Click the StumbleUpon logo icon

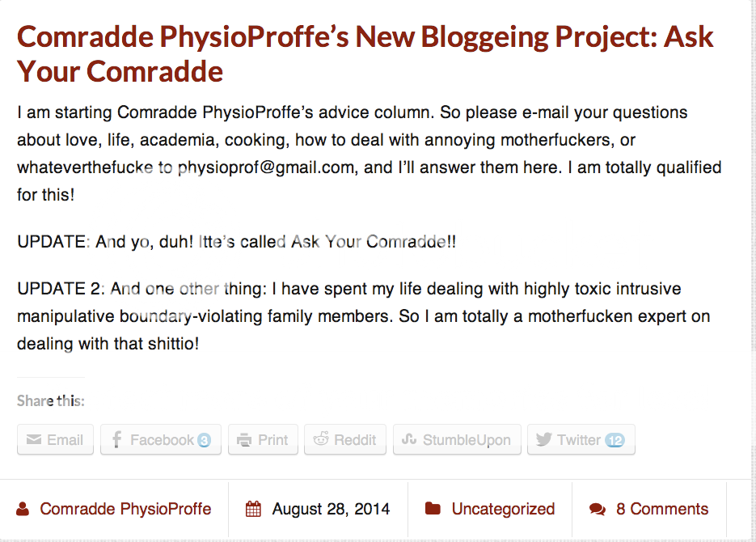(x=409, y=439)
